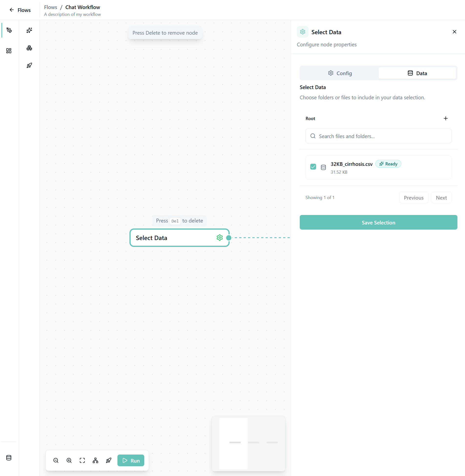Open the gear settings on Select Data node
The width and height of the screenshot is (465, 476).
219,238
